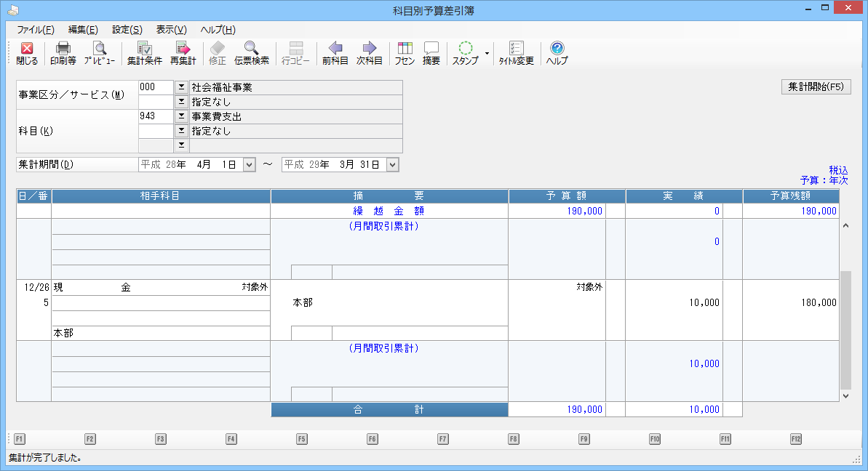Open the ファイル(F) menu
The height and width of the screenshot is (471, 868).
coord(35,30)
